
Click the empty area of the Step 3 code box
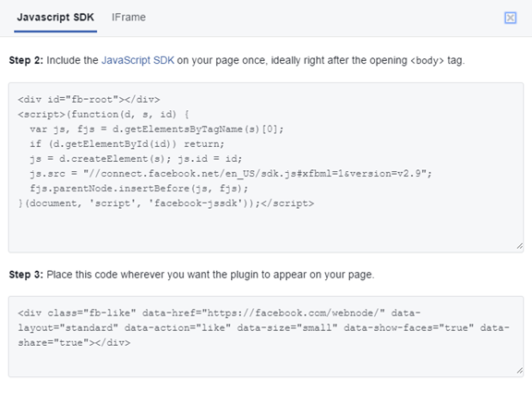tap(266, 362)
